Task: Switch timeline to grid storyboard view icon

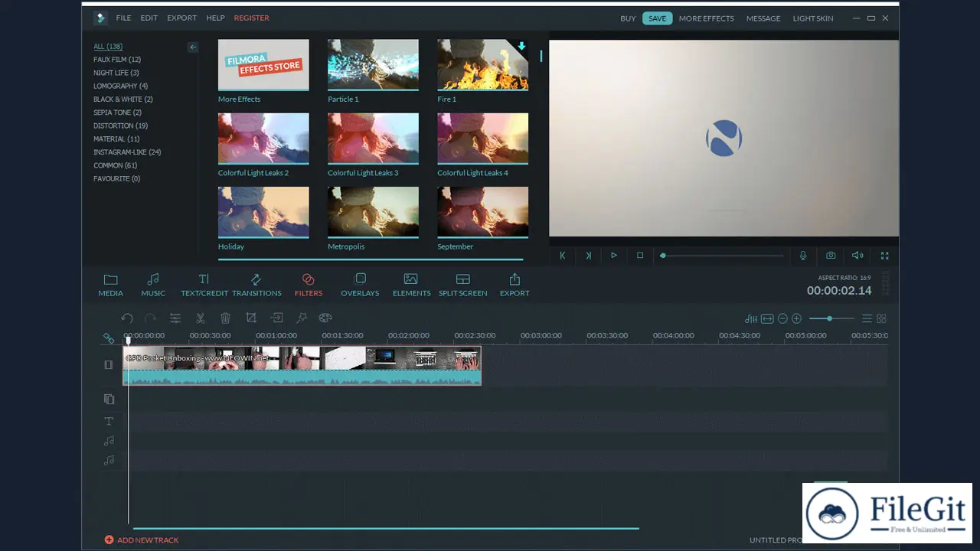Action: [x=881, y=318]
